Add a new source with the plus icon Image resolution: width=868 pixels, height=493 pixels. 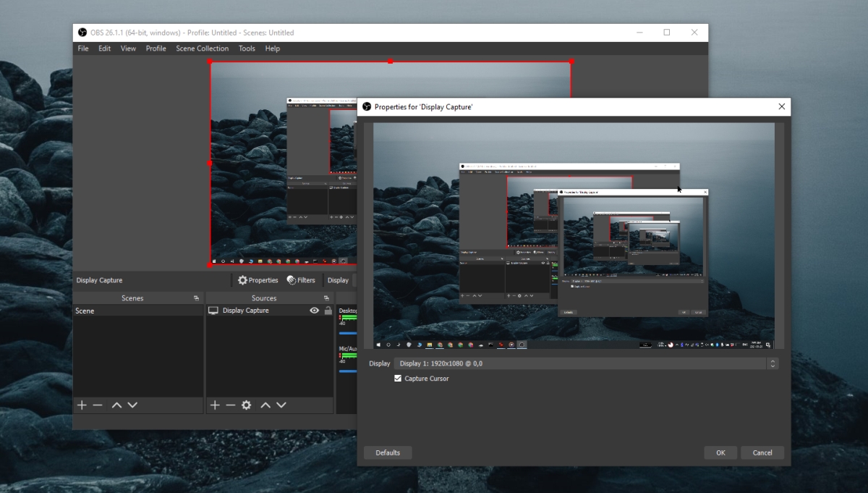coord(215,405)
